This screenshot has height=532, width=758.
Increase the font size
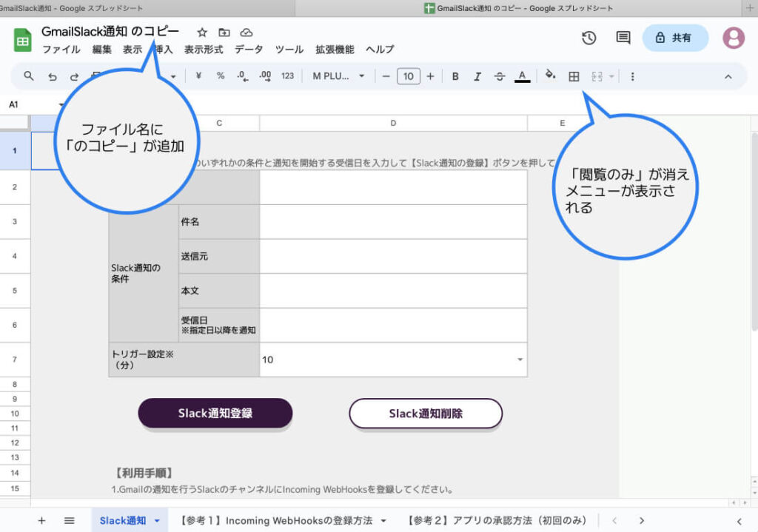tap(430, 76)
